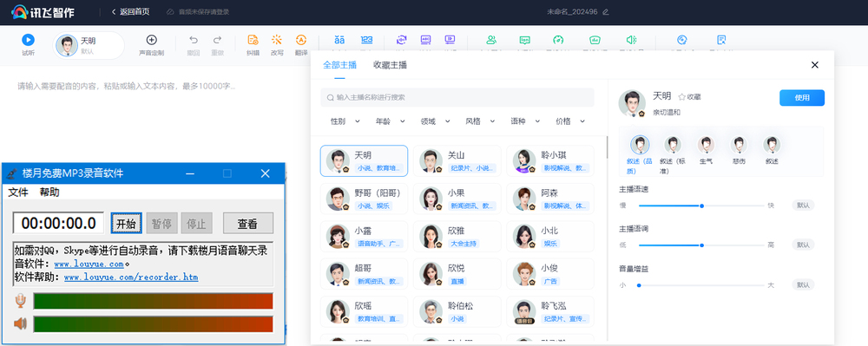
Task: Select the 欣雅 anchor card
Action: tap(457, 236)
